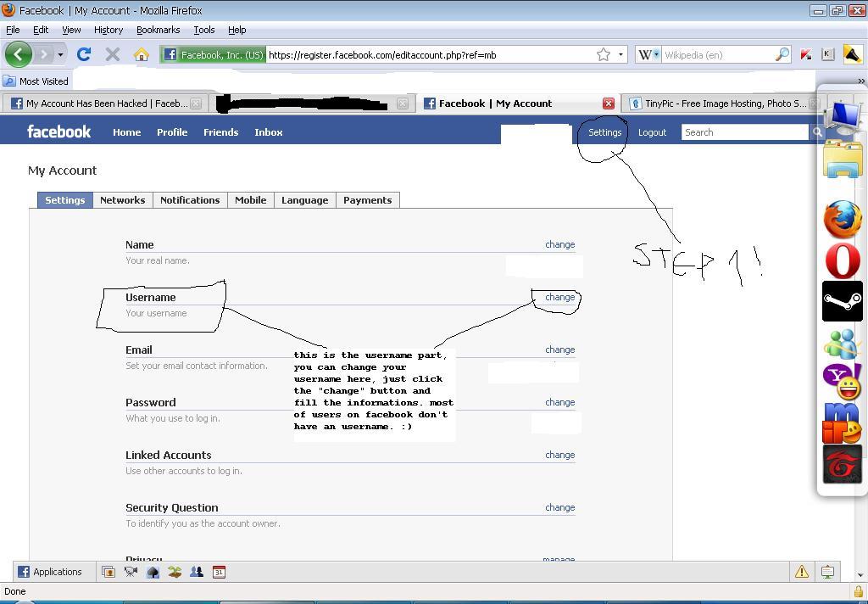Click the Forward navigation arrow

pos(44,54)
